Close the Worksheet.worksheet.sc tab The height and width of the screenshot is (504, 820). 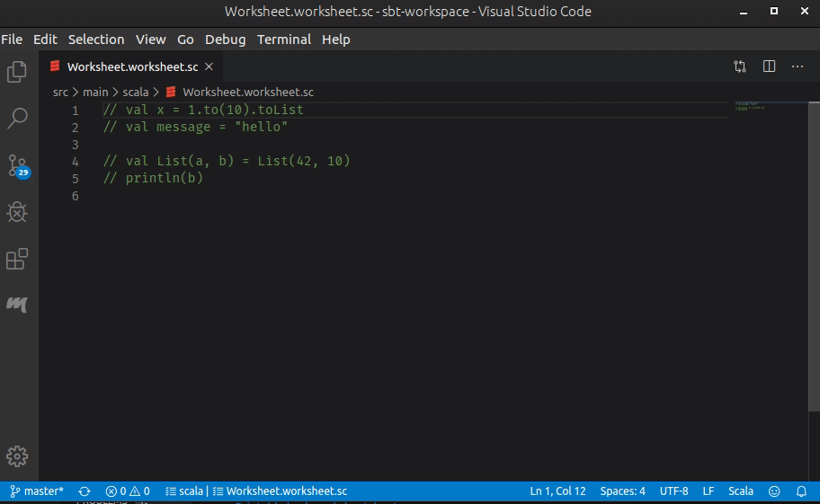tap(209, 66)
